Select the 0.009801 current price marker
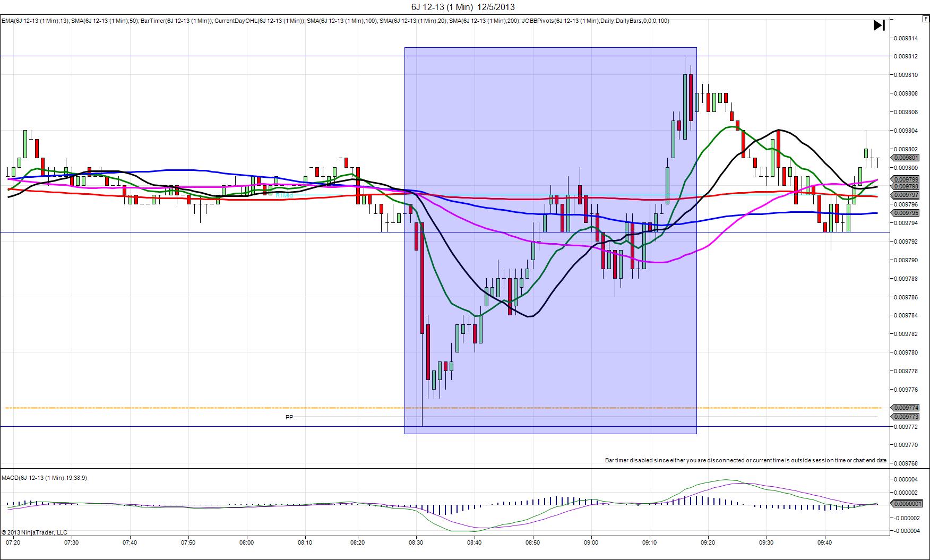The image size is (930, 560). [x=905, y=158]
